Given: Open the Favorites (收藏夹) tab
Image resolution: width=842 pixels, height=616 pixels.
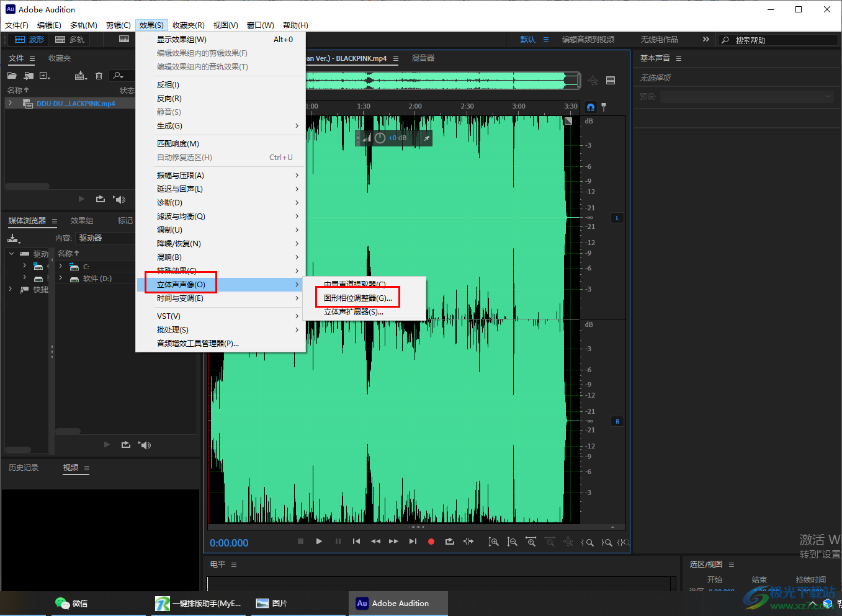Looking at the screenshot, I should 60,58.
